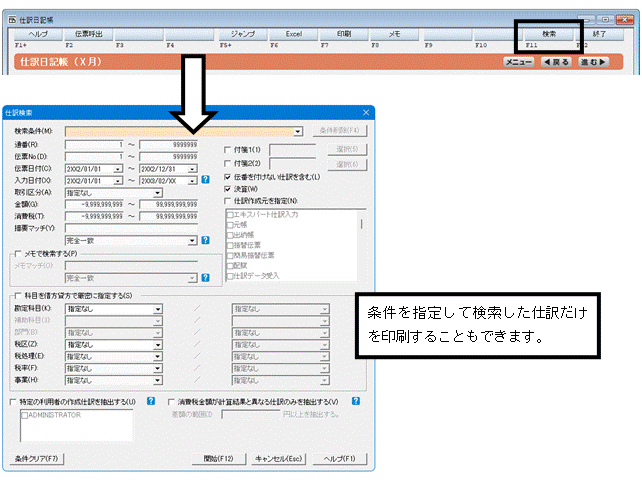This screenshot has width=642, height=489.
Task: Click 伝票No start field
Action: (x=94, y=156)
